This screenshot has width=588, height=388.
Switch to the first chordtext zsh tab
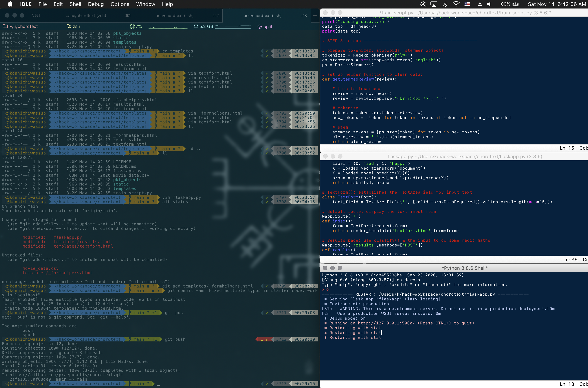pos(86,16)
